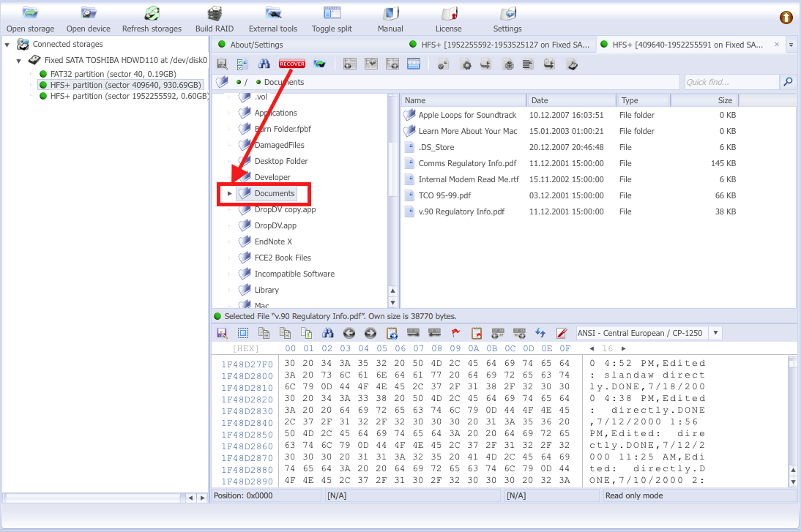The image size is (801, 532).
Task: Click the select-all icon in hex toolbar
Action: [x=242, y=333]
